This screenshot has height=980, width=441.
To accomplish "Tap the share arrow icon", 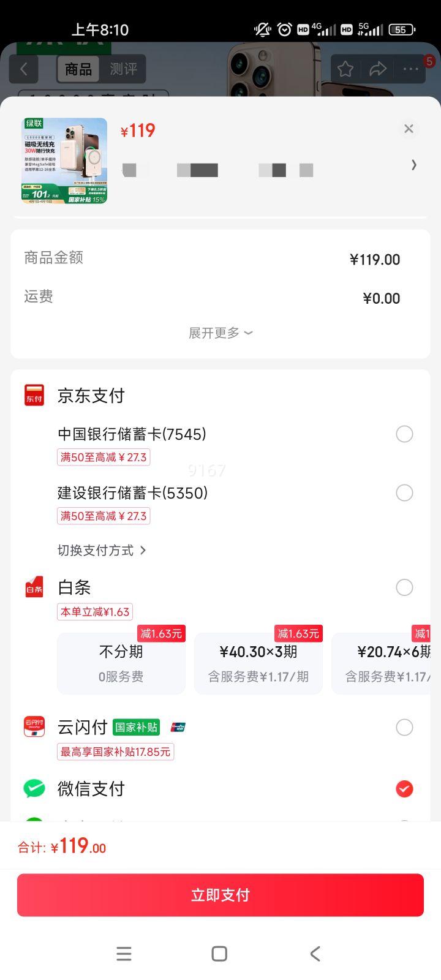I will (378, 69).
